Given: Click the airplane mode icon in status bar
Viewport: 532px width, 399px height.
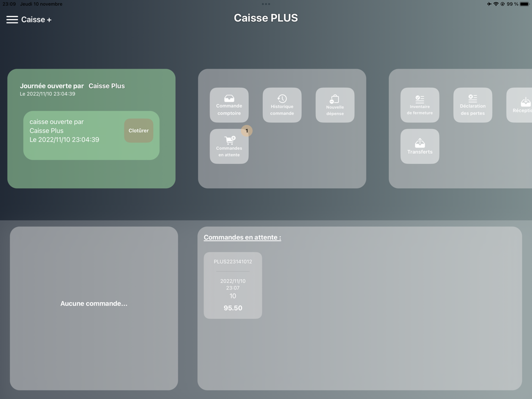Looking at the screenshot, I should [x=489, y=4].
